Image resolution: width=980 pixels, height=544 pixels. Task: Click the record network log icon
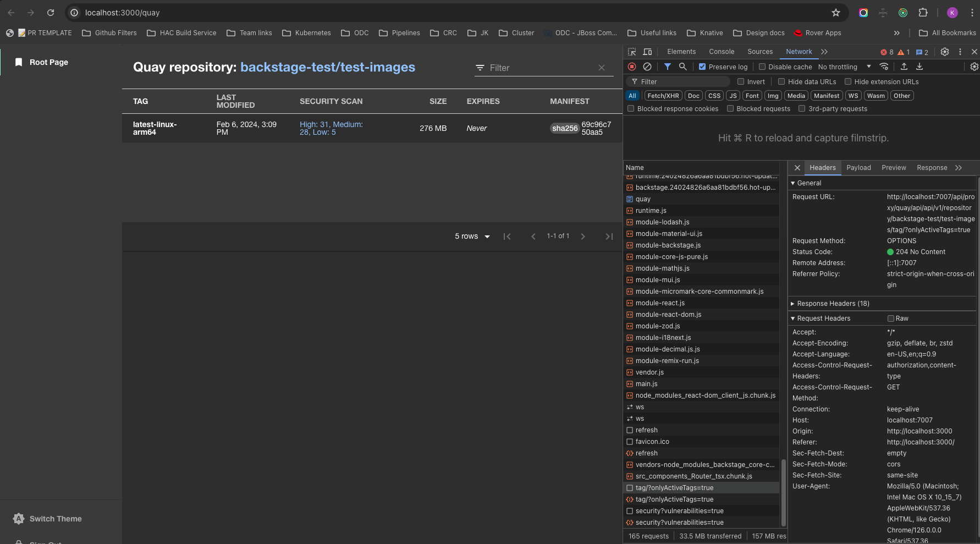(632, 67)
